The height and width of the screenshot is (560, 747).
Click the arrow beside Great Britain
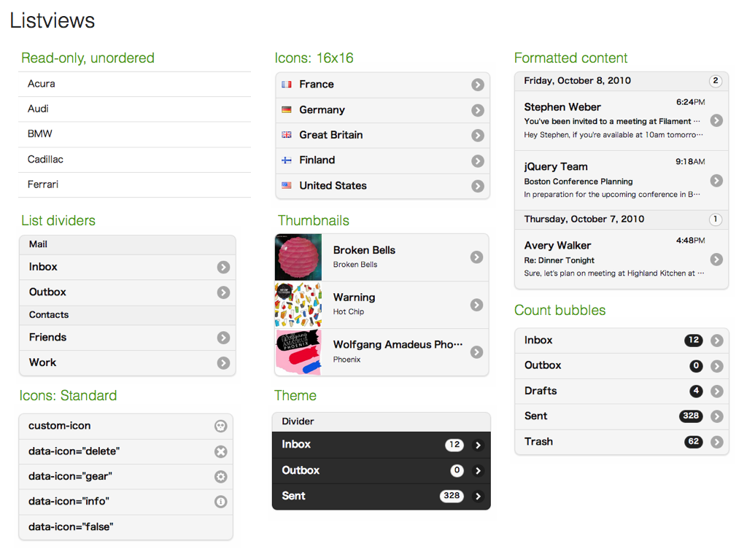[478, 136]
